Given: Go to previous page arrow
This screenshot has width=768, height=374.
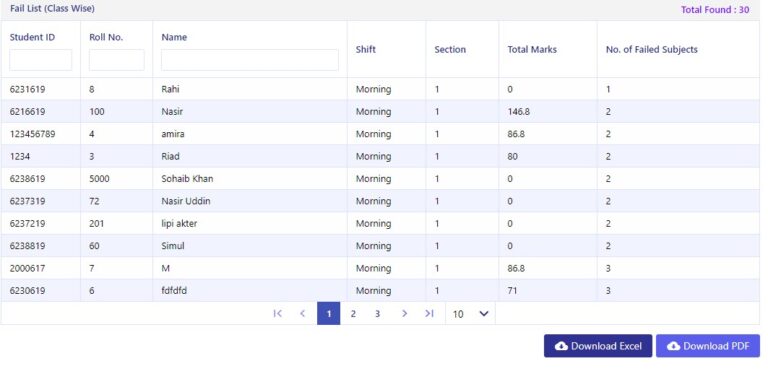Looking at the screenshot, I should coord(303,313).
